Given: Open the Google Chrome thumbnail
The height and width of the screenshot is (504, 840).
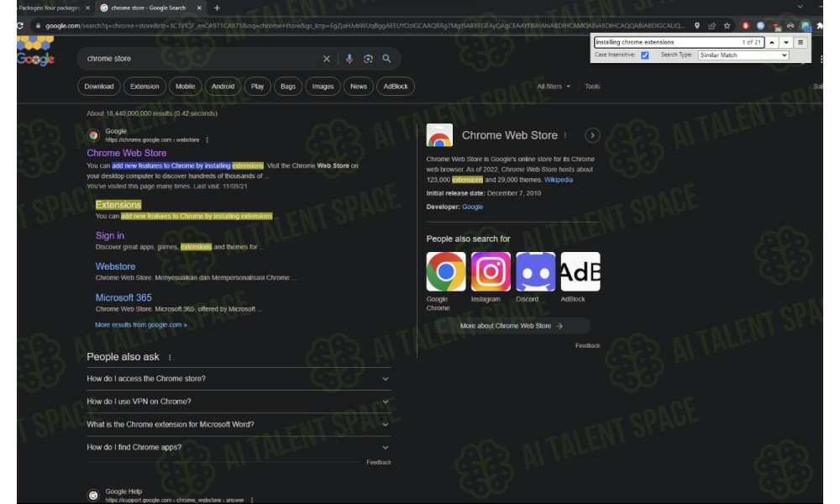Looking at the screenshot, I should pyautogui.click(x=446, y=271).
